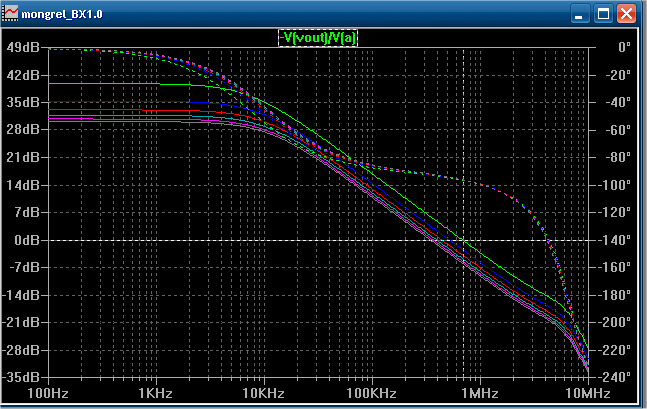Click the 21dB gain axis label

click(x=23, y=157)
